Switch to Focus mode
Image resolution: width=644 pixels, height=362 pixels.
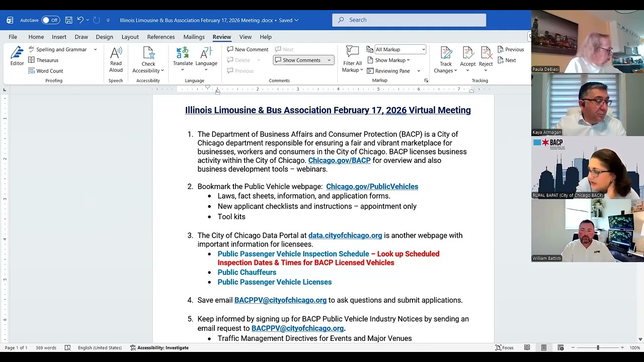coord(504,347)
